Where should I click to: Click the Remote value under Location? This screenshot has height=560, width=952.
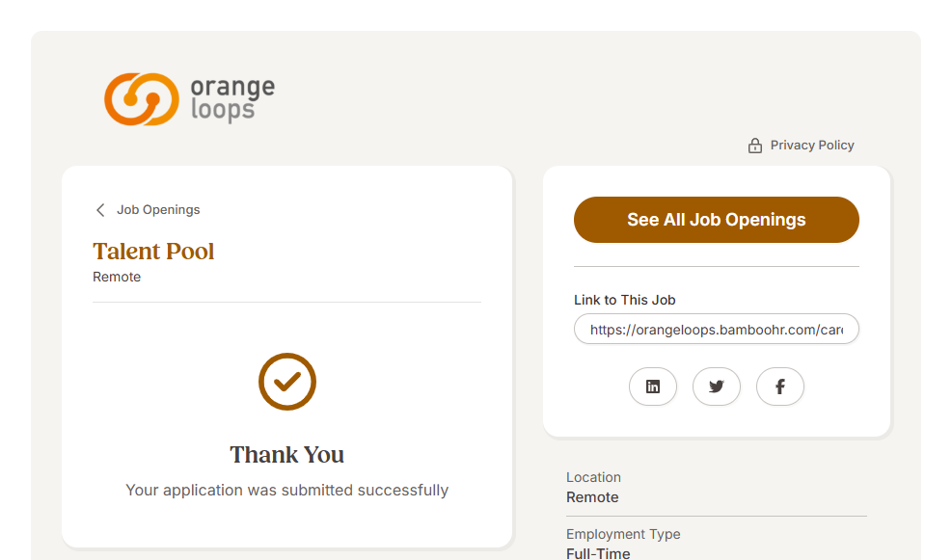coord(592,497)
